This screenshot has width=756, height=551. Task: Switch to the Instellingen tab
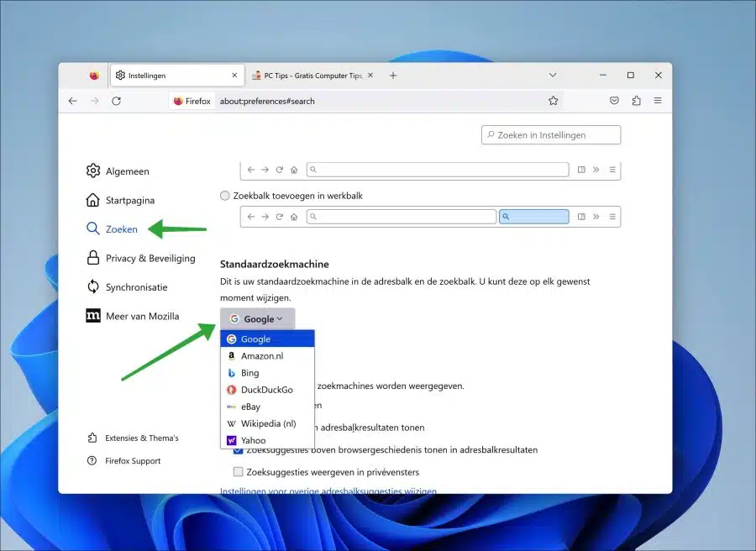point(177,76)
